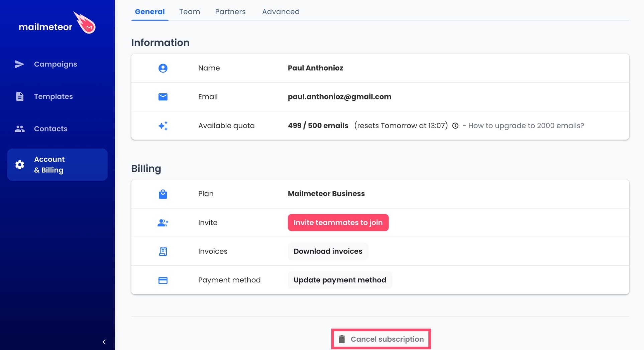
Task: Click the Mailmeteor logo
Action: point(57,23)
